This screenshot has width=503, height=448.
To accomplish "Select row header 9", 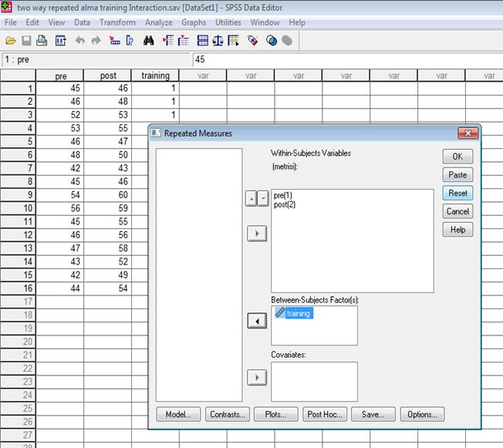I will click(x=18, y=195).
